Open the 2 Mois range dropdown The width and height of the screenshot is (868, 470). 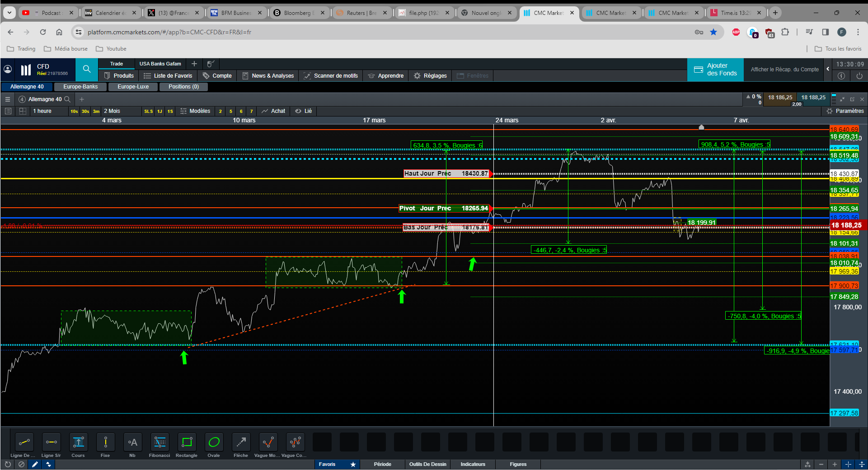click(112, 111)
